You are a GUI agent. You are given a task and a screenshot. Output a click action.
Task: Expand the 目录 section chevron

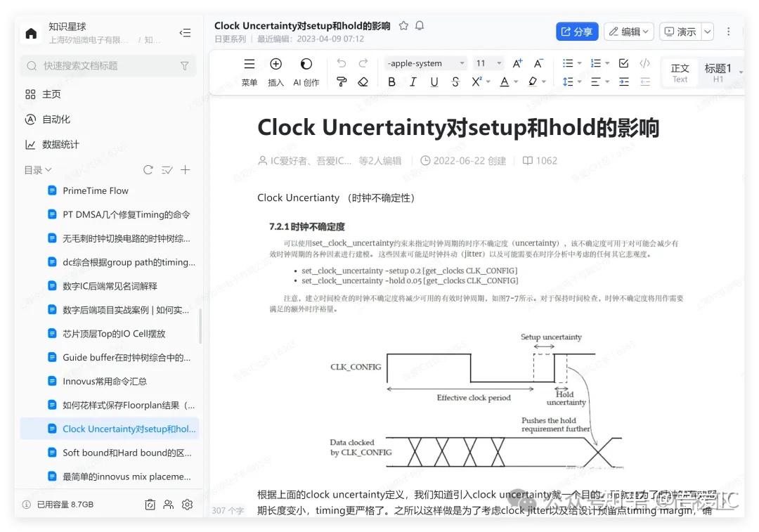click(x=48, y=170)
